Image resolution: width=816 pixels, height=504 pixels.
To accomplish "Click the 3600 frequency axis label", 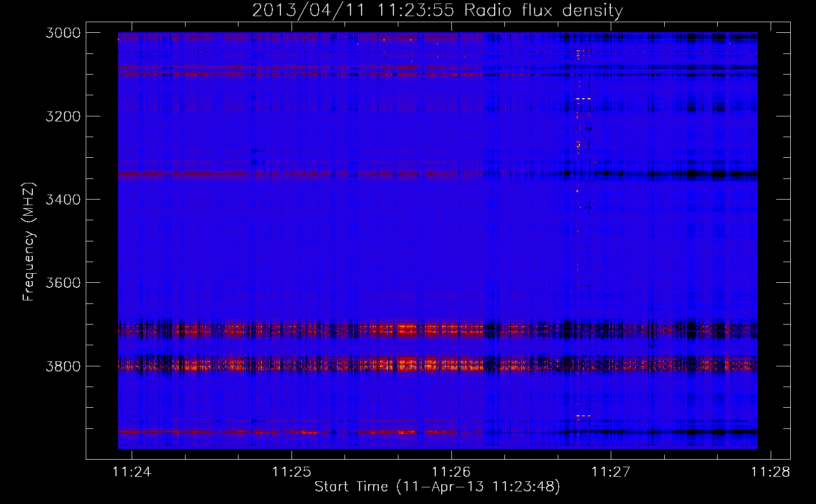I will coord(63,283).
